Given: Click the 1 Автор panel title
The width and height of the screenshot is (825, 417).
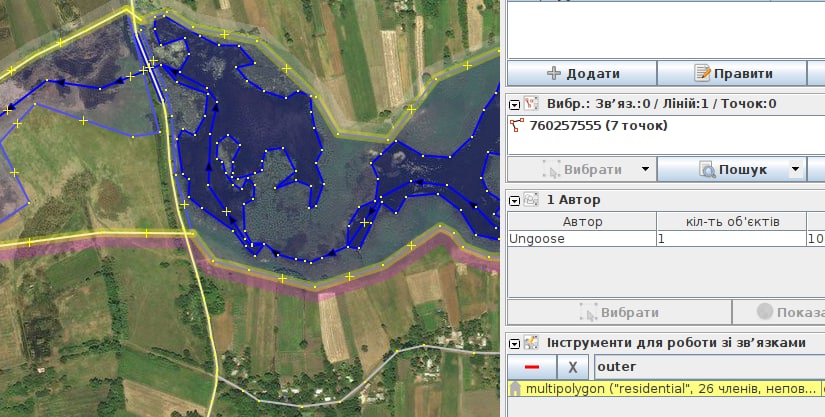Looking at the screenshot, I should (574, 200).
